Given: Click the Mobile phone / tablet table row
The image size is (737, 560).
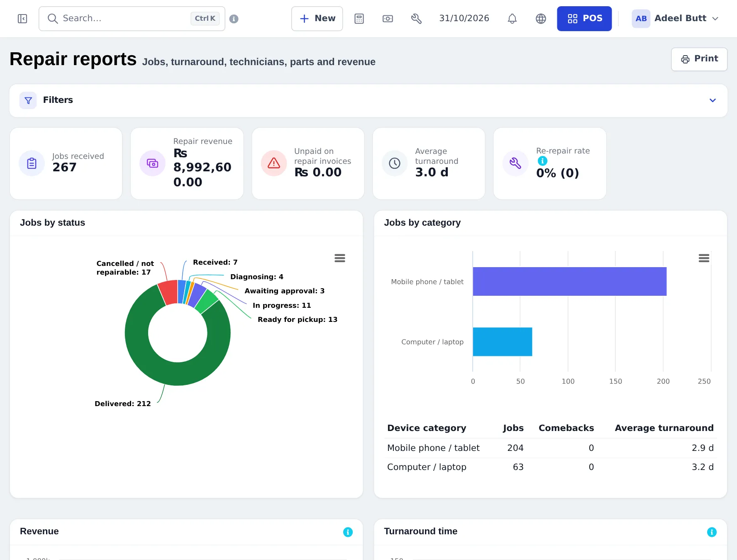Looking at the screenshot, I should click(550, 448).
